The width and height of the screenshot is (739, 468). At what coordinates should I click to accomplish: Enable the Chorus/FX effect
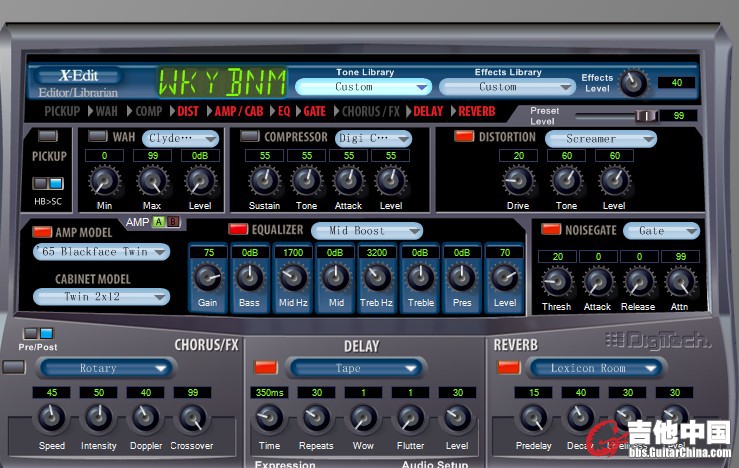(14, 367)
